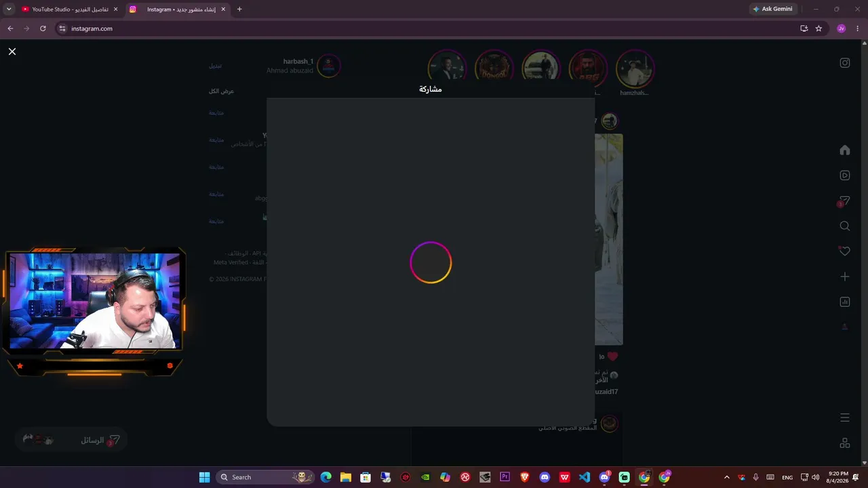Open the Chrome three-dot menu

click(x=857, y=28)
